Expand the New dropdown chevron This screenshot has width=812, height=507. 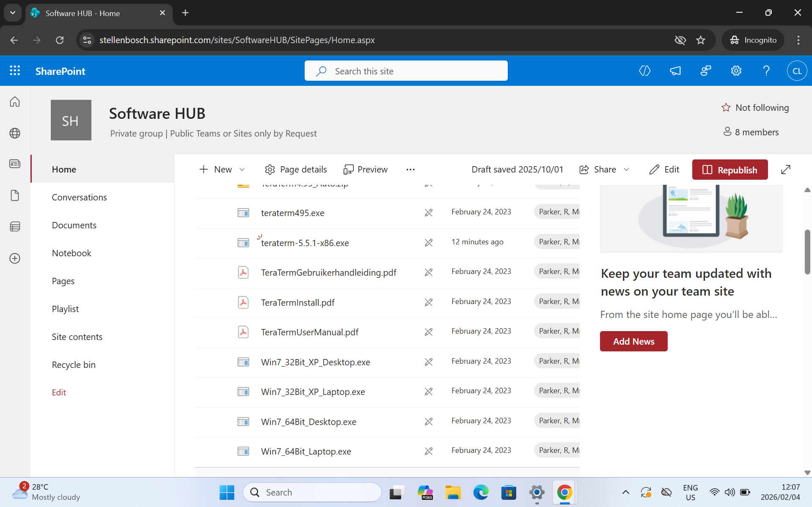pos(242,170)
